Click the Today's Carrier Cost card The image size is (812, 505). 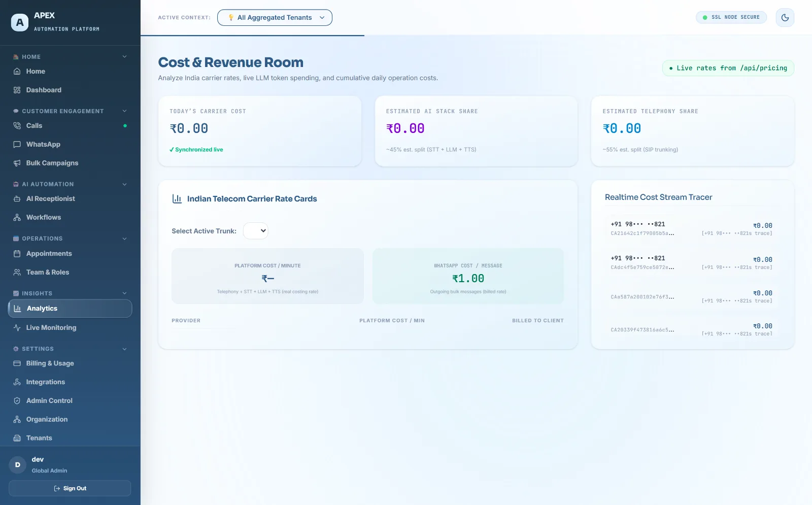(x=260, y=131)
